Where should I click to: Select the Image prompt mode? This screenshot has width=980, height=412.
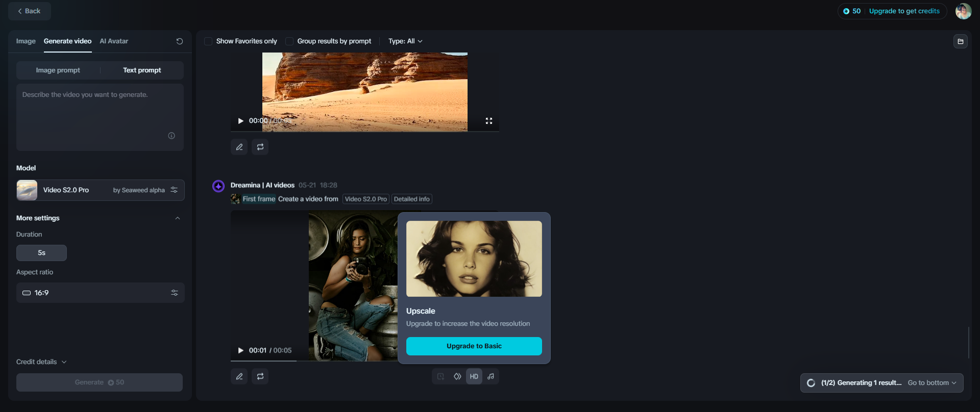click(x=58, y=70)
